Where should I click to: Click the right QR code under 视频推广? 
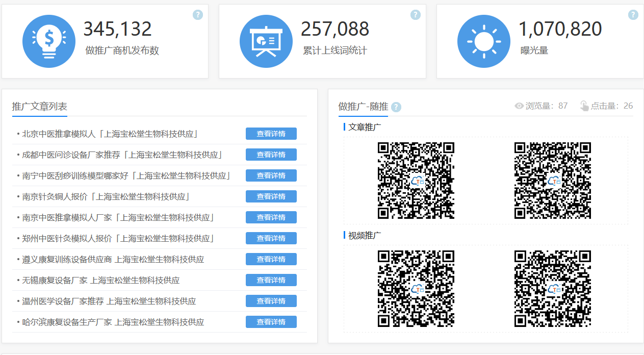[x=553, y=289]
